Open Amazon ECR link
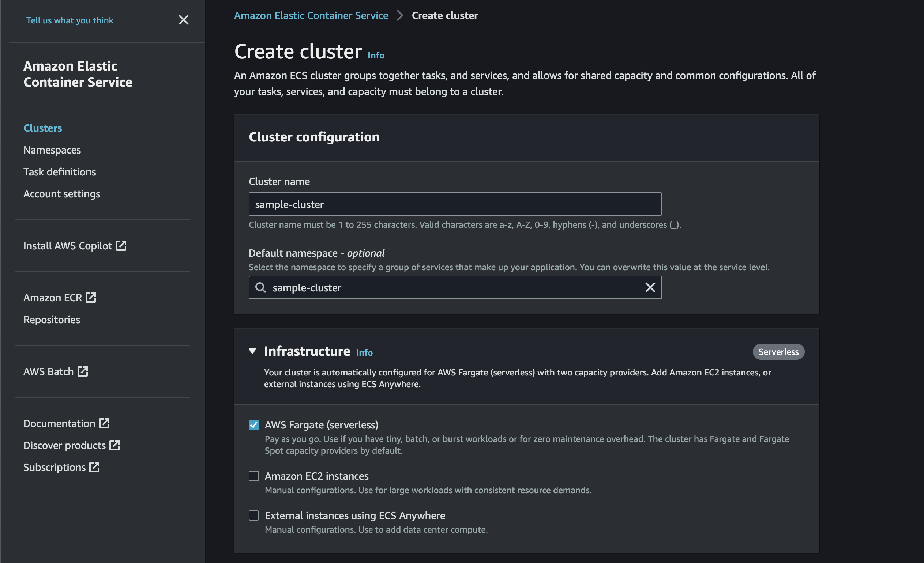The height and width of the screenshot is (563, 924). 60,298
